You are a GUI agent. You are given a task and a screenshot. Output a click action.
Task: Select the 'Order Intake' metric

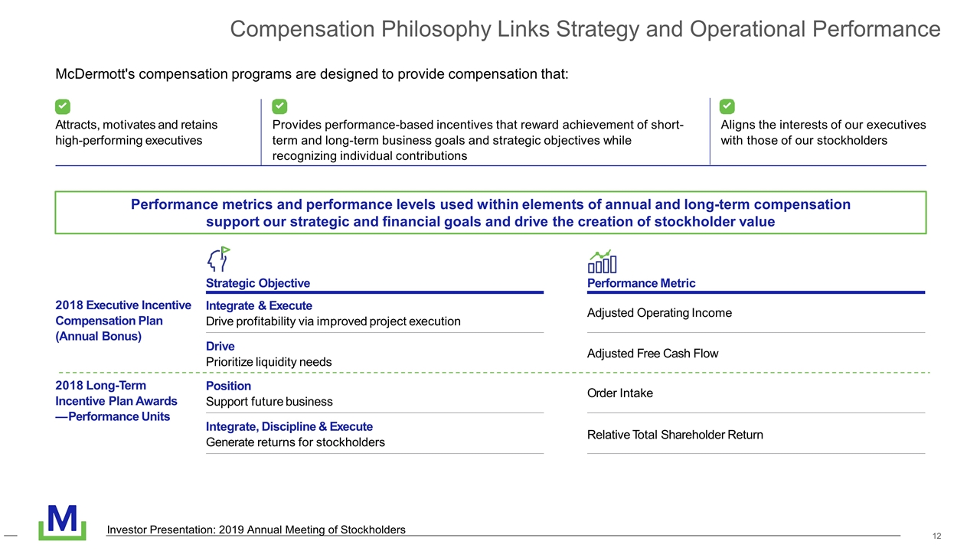(x=620, y=393)
